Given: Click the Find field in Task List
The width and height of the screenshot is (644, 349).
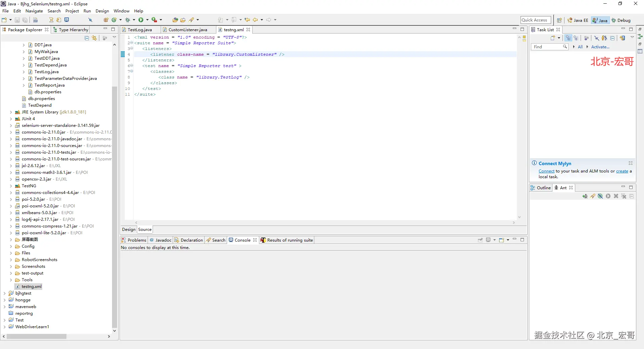Looking at the screenshot, I should [x=549, y=47].
